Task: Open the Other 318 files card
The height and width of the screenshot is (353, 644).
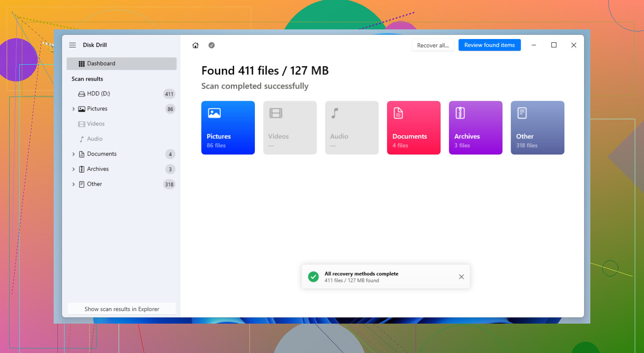Action: point(538,128)
